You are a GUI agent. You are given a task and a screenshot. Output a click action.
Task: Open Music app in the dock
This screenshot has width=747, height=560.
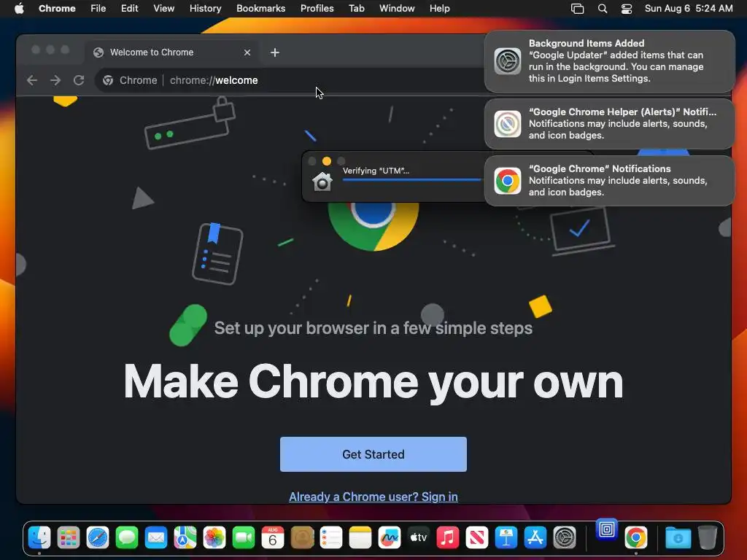(x=448, y=537)
